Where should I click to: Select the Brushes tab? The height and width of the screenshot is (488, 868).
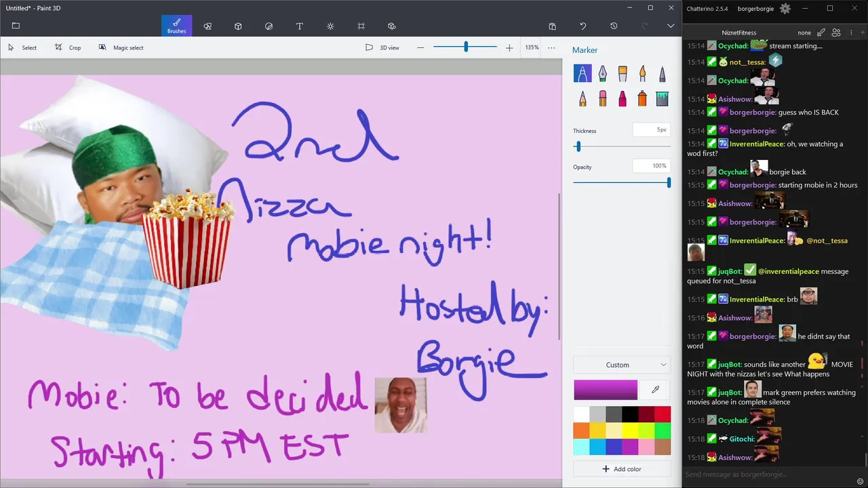[x=176, y=26]
